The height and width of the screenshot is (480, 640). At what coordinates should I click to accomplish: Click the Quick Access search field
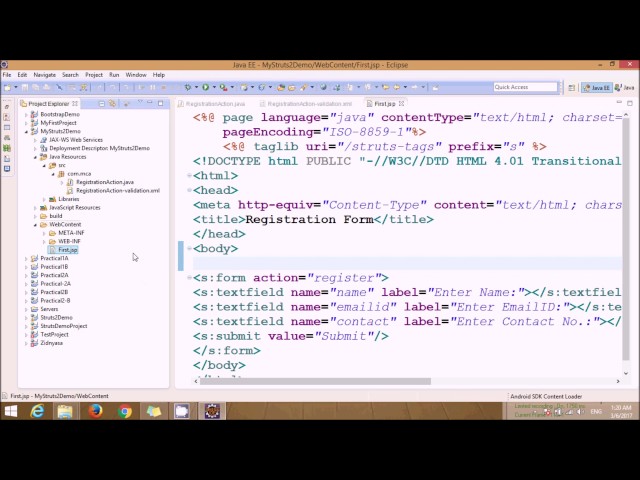525,87
